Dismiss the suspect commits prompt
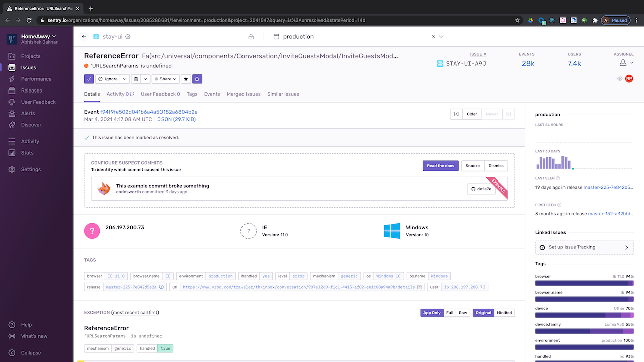Image resolution: width=644 pixels, height=362 pixels. 496,166
